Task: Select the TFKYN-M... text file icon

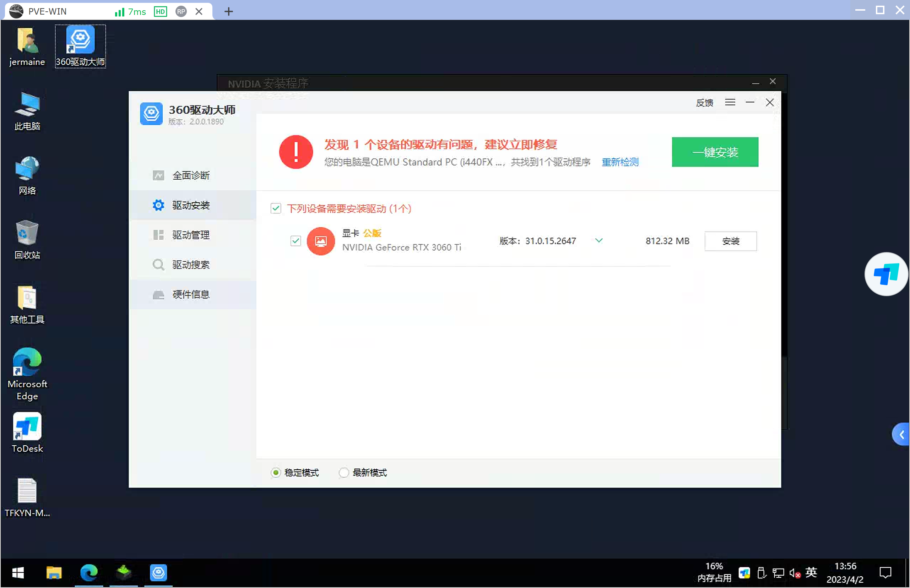Action: pos(27,497)
